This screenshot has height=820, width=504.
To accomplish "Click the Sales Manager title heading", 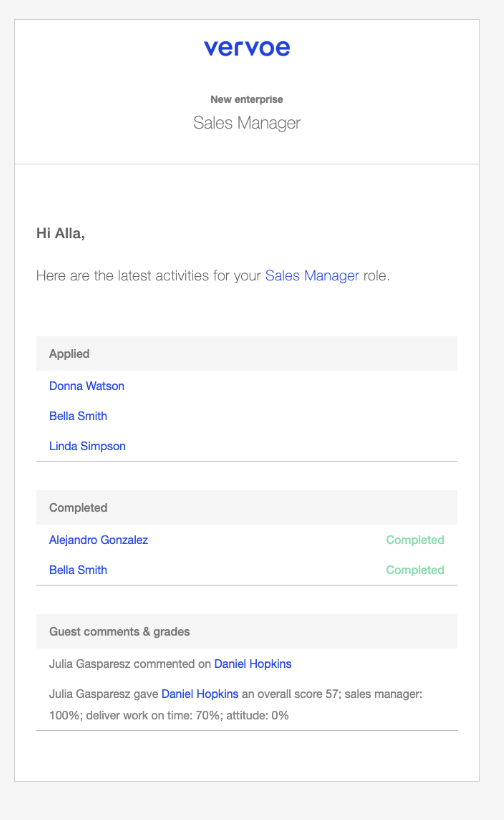I will (x=247, y=123).
